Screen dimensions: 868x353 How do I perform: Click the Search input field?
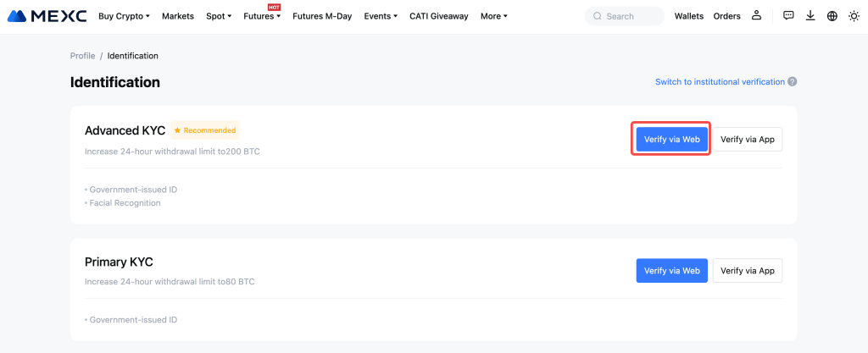[625, 16]
